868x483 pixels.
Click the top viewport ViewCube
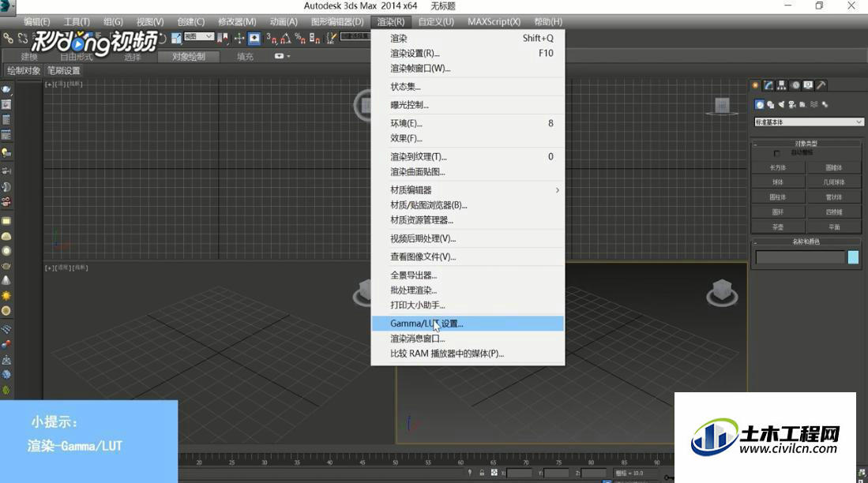pyautogui.click(x=363, y=105)
